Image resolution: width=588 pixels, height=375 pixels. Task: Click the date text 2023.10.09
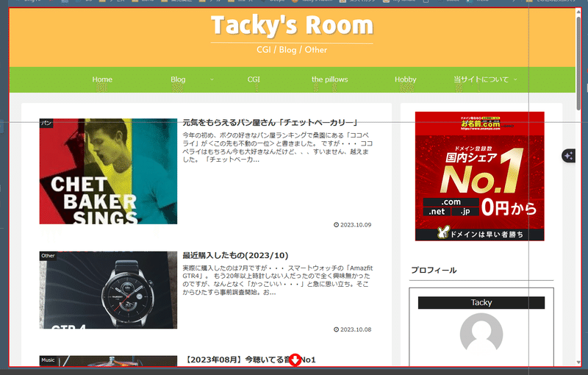[x=356, y=225]
